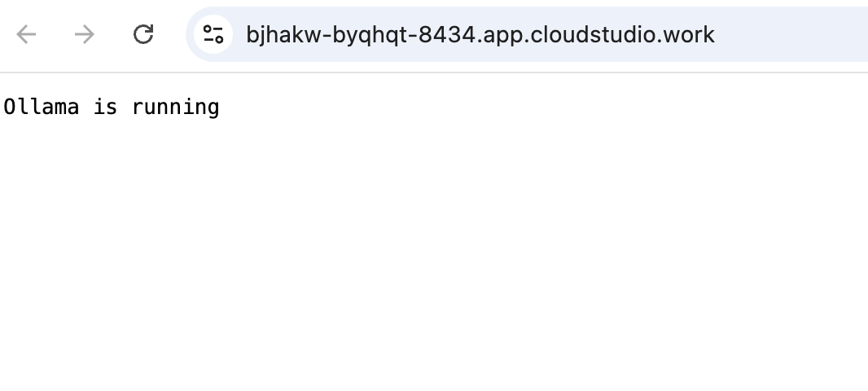
Task: Click the browser forward arrow
Action: tap(84, 34)
